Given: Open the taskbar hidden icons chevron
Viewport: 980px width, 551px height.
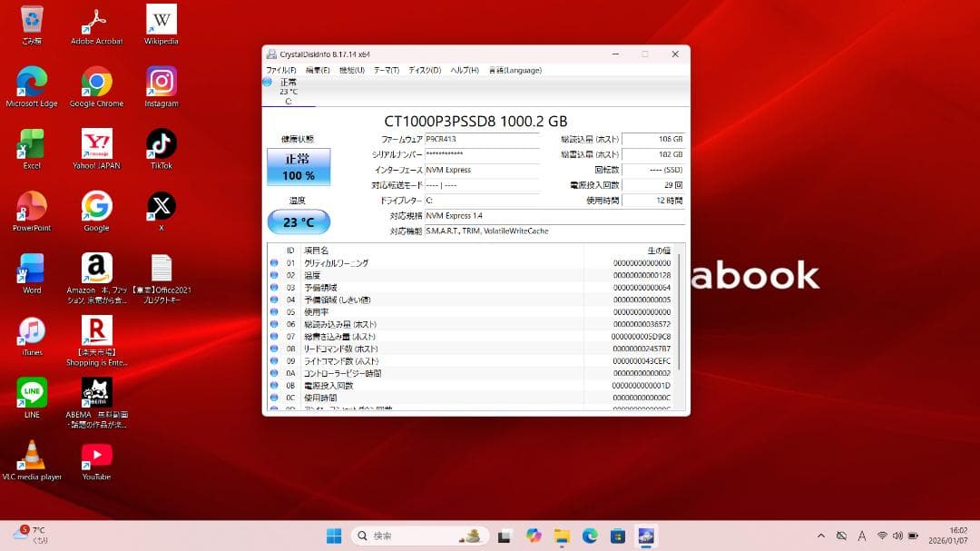Looking at the screenshot, I should [x=822, y=536].
